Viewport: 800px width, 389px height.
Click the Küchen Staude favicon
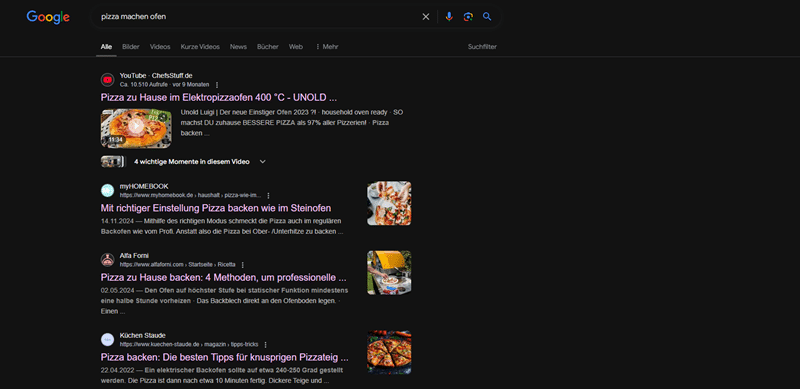coord(108,339)
